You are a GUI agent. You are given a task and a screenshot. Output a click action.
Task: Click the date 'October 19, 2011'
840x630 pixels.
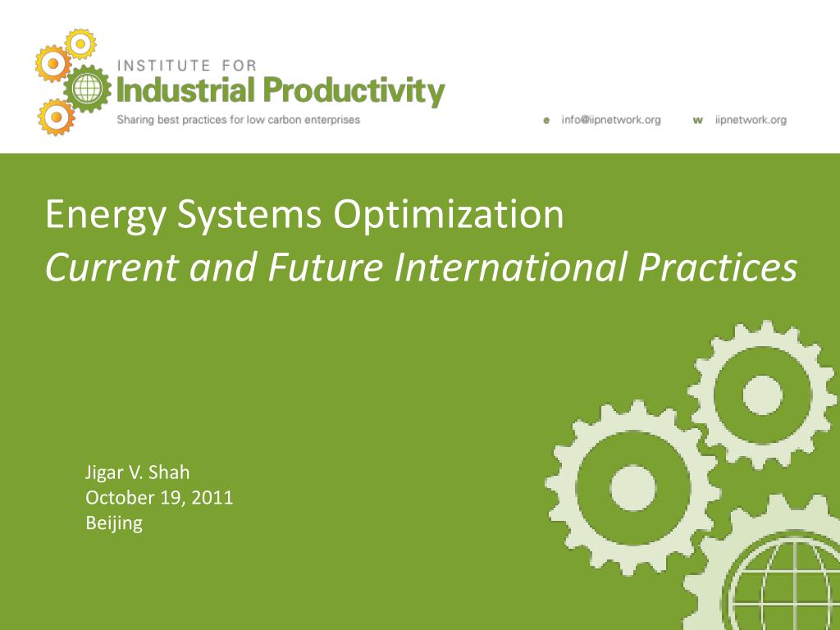point(159,497)
